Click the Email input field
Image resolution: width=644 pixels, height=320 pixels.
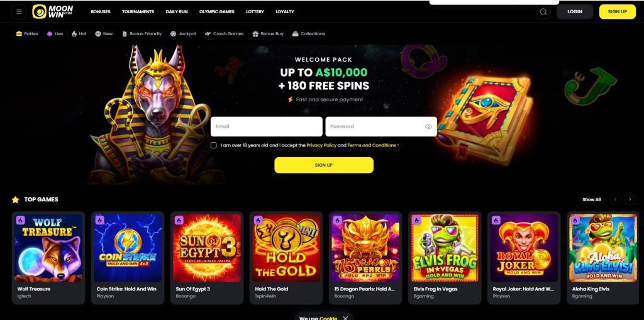click(x=267, y=126)
